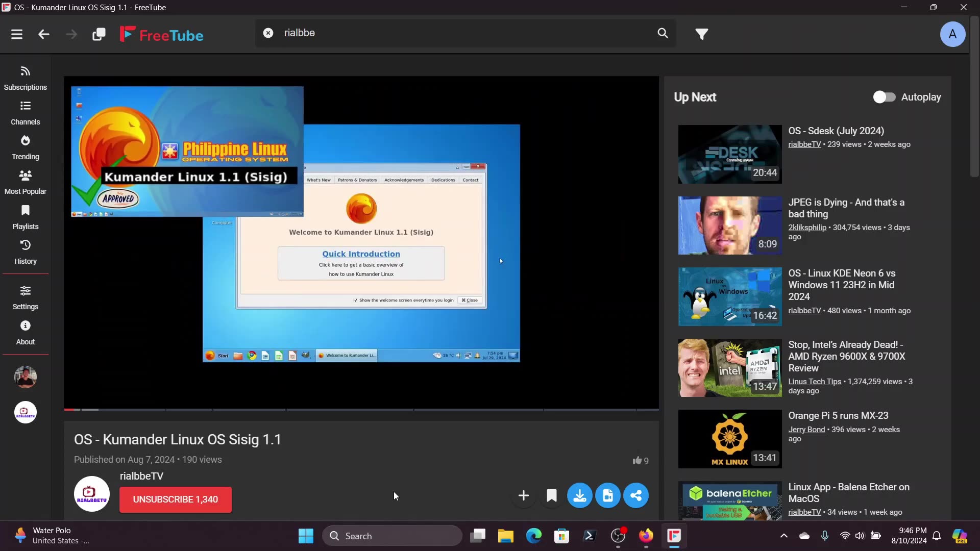This screenshot has width=980, height=551.
Task: Click the video seek bar
Action: tap(357, 409)
